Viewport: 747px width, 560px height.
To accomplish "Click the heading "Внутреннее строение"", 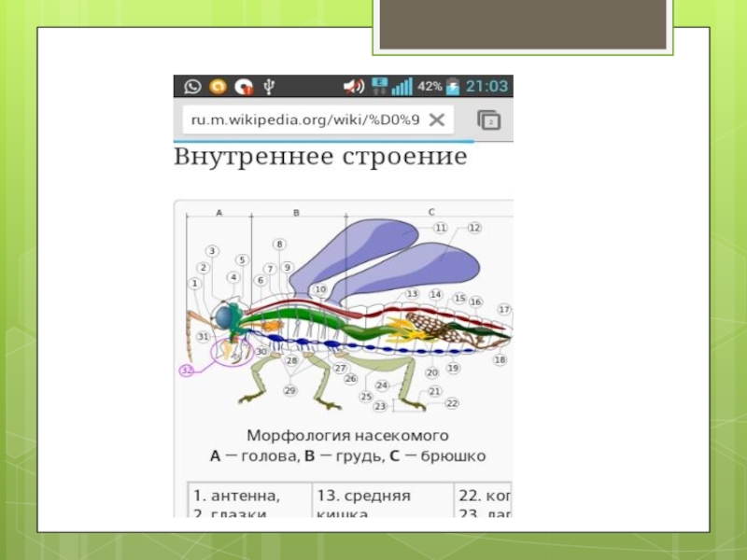I will 320,156.
